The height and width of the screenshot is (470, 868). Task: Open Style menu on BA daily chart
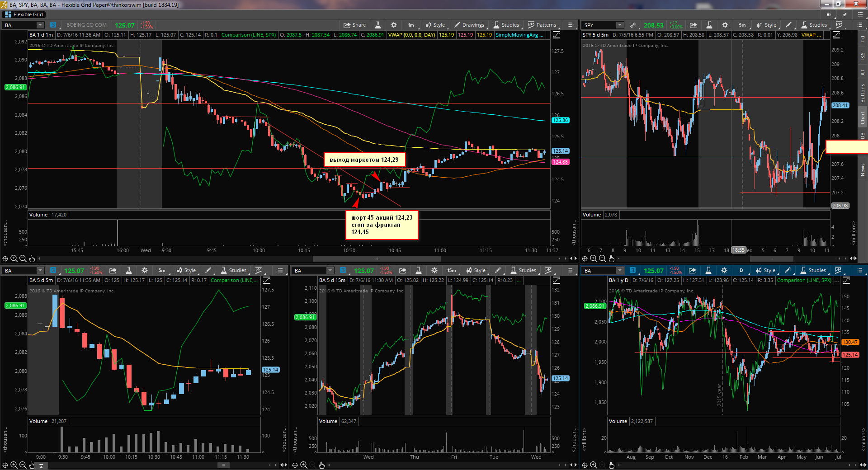[766, 270]
